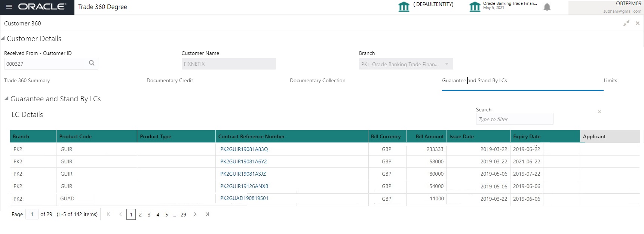Click the Oracle Banking Trade Finance branch icon
Viewport: 644px width, 234px height.
click(475, 7)
